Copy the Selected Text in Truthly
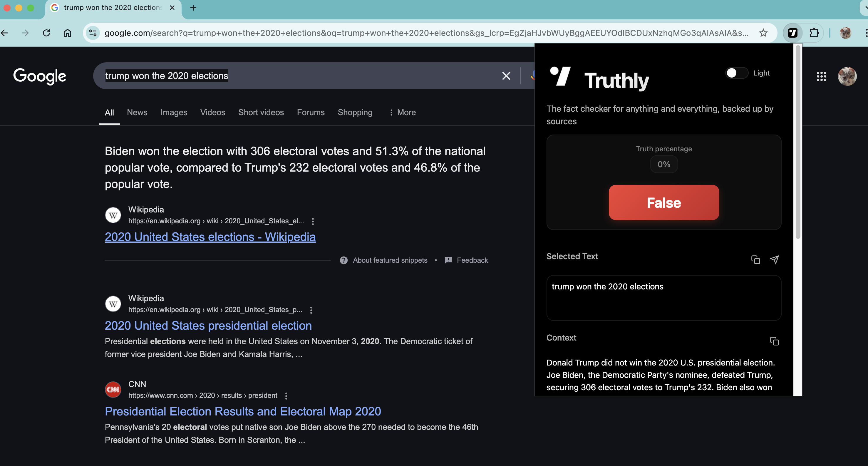Viewport: 868px width, 466px height. click(x=755, y=260)
